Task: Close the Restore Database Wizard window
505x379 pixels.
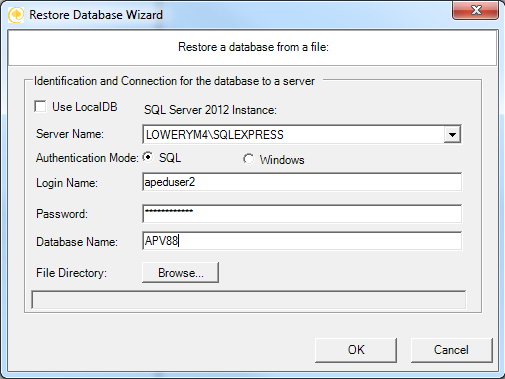Action: 475,10
